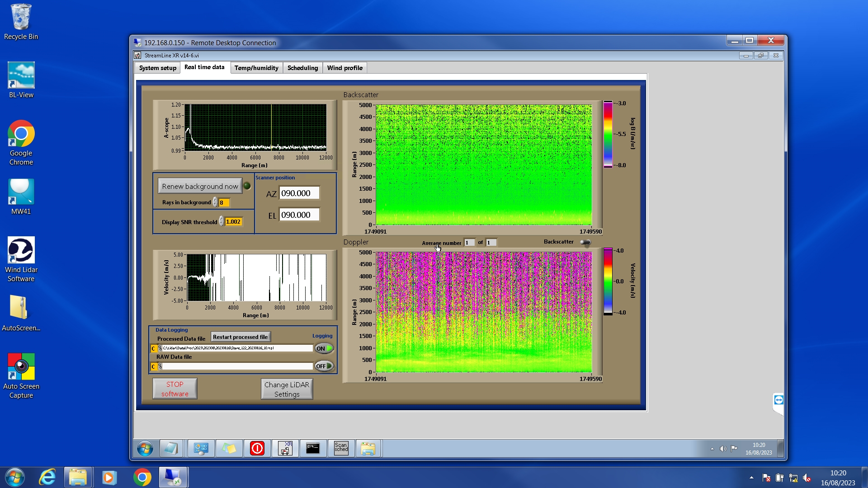This screenshot has width=868, height=488.
Task: Click the red power icon in remote taskbar
Action: pos(257,448)
